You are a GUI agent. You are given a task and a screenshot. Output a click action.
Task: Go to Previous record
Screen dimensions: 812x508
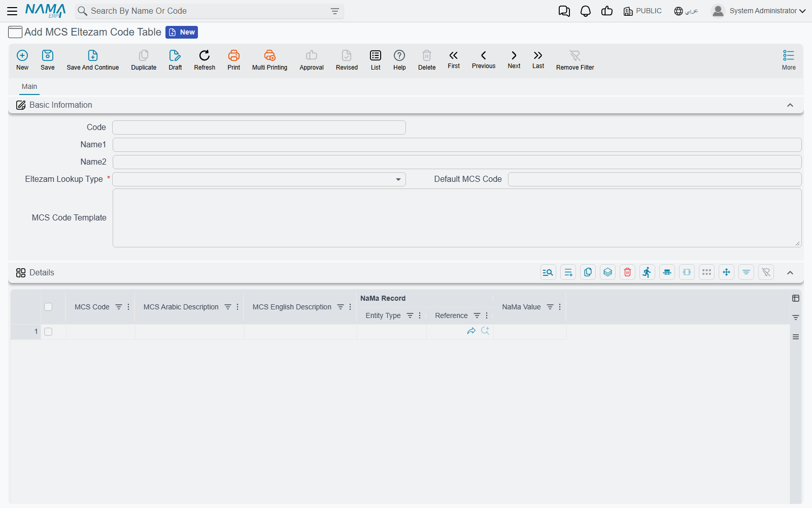(x=484, y=60)
